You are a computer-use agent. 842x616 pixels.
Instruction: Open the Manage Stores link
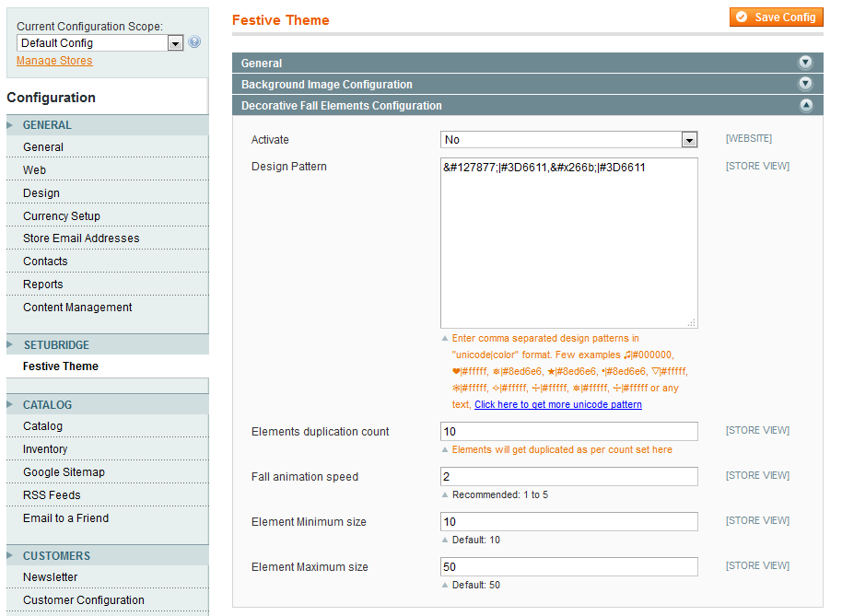pos(54,61)
